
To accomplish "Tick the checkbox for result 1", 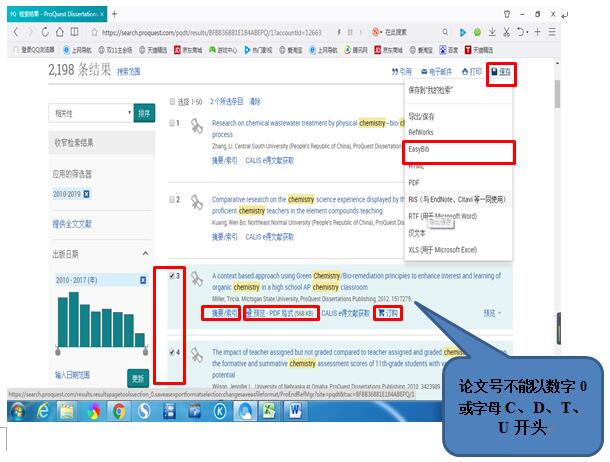I will point(174,124).
